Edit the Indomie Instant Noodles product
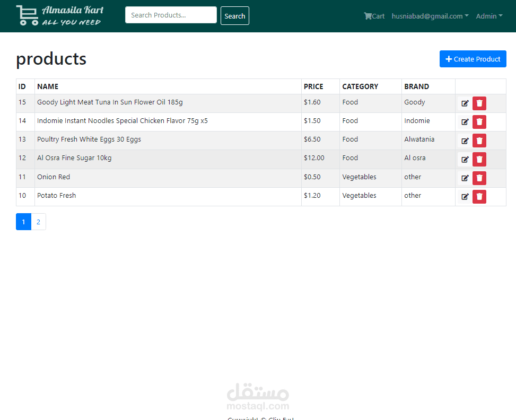 coord(465,122)
